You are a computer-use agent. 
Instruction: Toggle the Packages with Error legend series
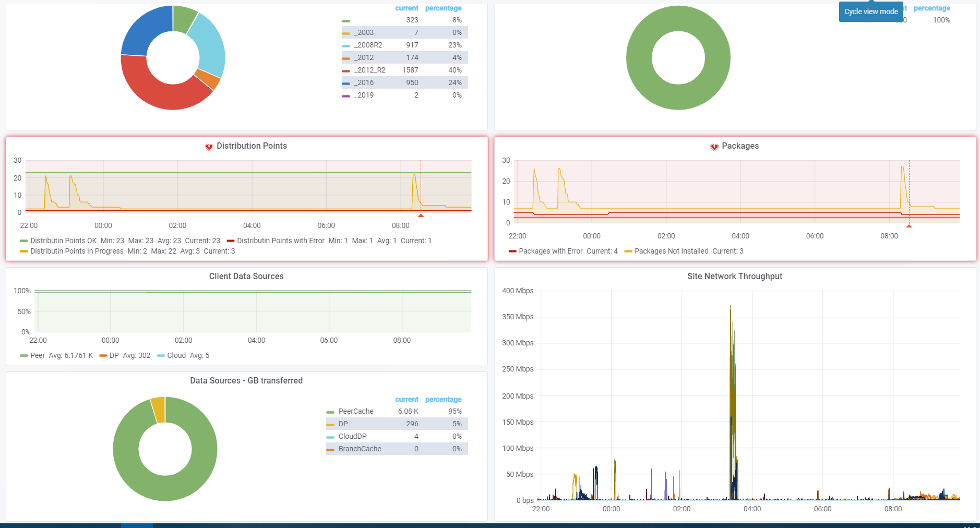(x=551, y=251)
